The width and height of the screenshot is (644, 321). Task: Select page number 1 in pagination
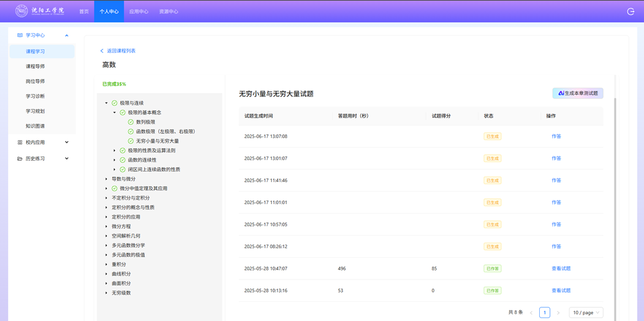click(545, 313)
